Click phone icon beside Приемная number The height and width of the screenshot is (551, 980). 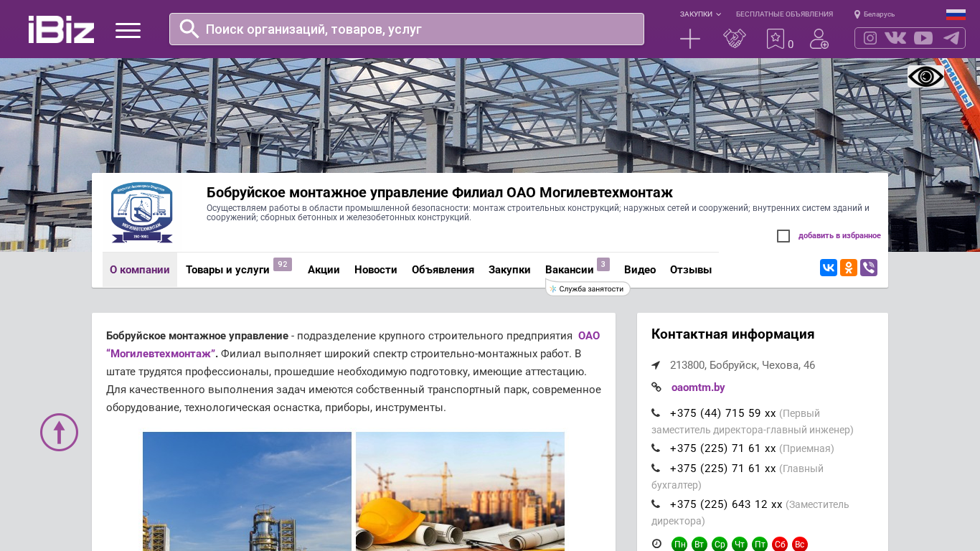tap(656, 448)
